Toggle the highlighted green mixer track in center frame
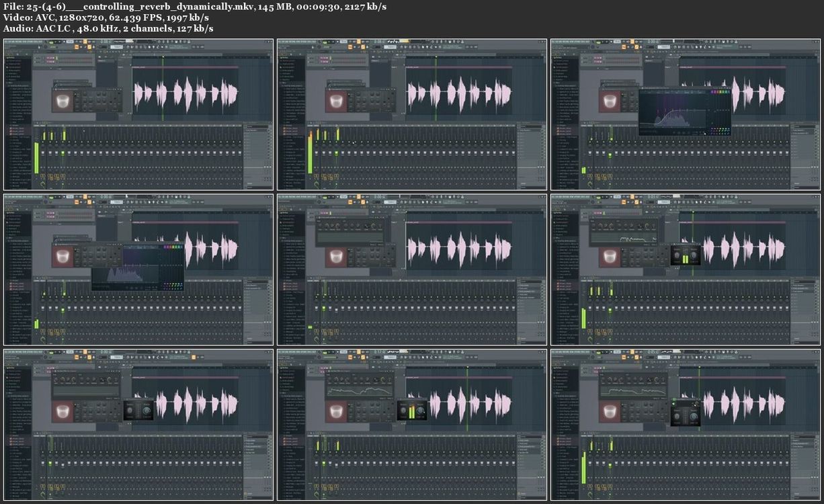This screenshot has width=824, height=504. pyautogui.click(x=323, y=308)
